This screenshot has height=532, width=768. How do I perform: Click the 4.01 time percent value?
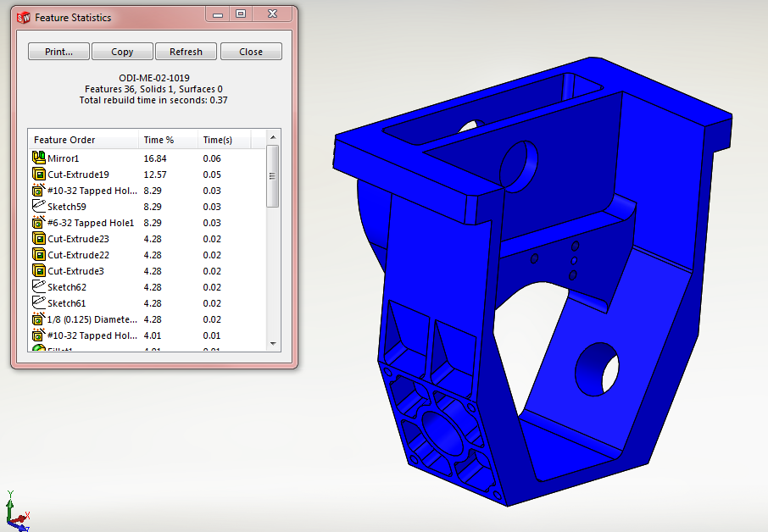[x=153, y=335]
